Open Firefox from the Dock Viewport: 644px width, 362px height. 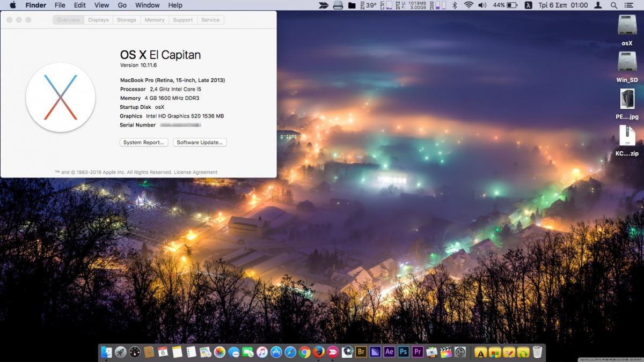[x=319, y=352]
